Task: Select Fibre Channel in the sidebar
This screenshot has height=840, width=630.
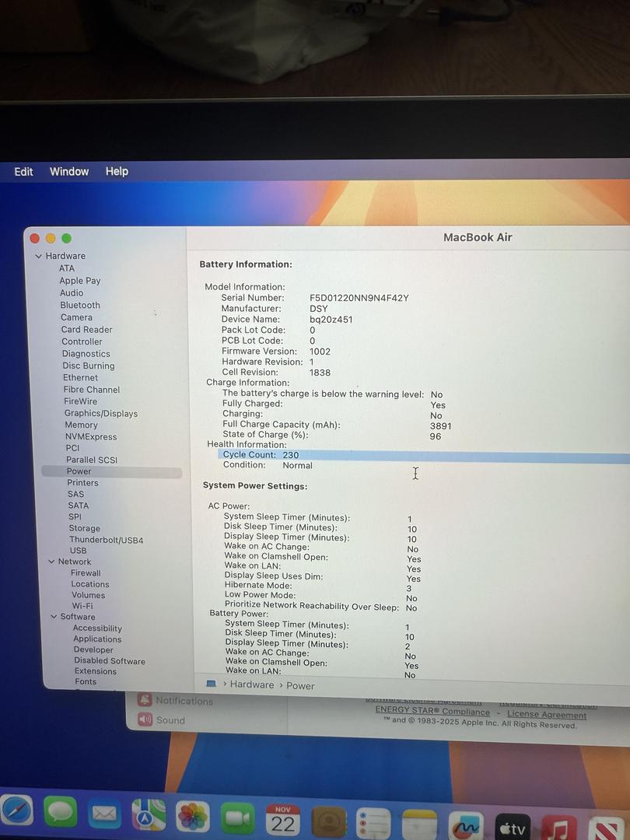Action: click(x=92, y=390)
